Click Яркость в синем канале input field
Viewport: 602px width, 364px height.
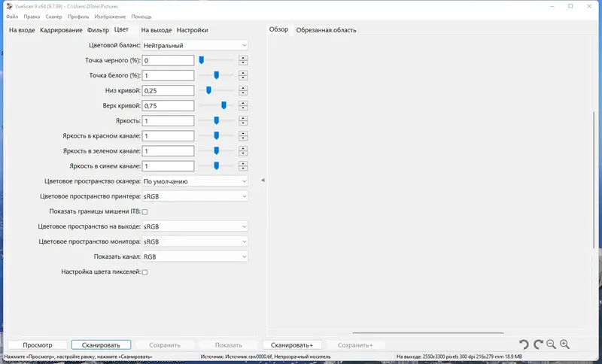coord(168,166)
